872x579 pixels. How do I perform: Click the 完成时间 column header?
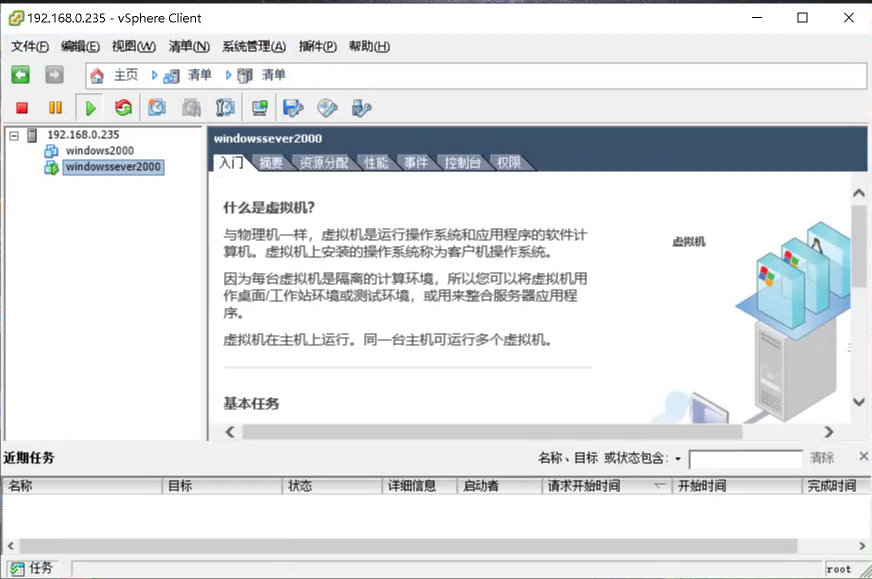[836, 486]
